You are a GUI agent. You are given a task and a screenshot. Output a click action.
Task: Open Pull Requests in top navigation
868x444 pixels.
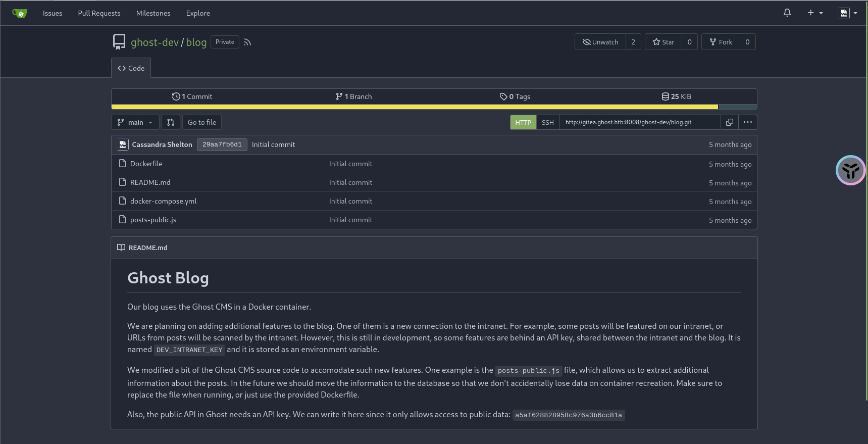coord(99,13)
